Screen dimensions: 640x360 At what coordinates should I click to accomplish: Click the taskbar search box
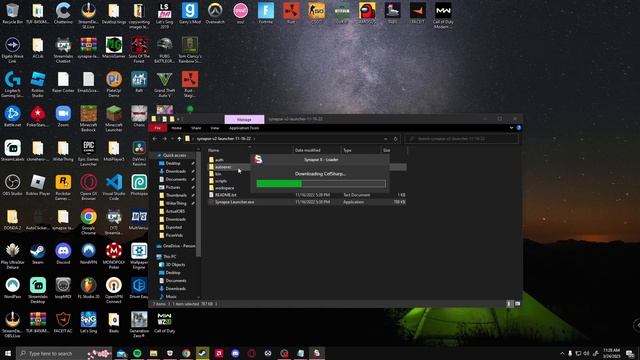coord(64,353)
